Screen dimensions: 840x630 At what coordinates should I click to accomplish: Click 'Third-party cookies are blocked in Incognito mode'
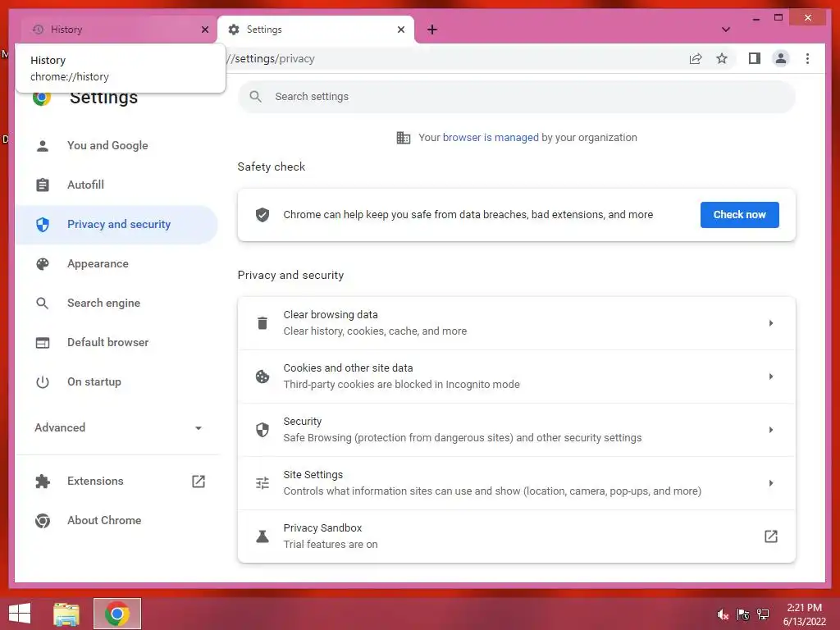pyautogui.click(x=401, y=385)
